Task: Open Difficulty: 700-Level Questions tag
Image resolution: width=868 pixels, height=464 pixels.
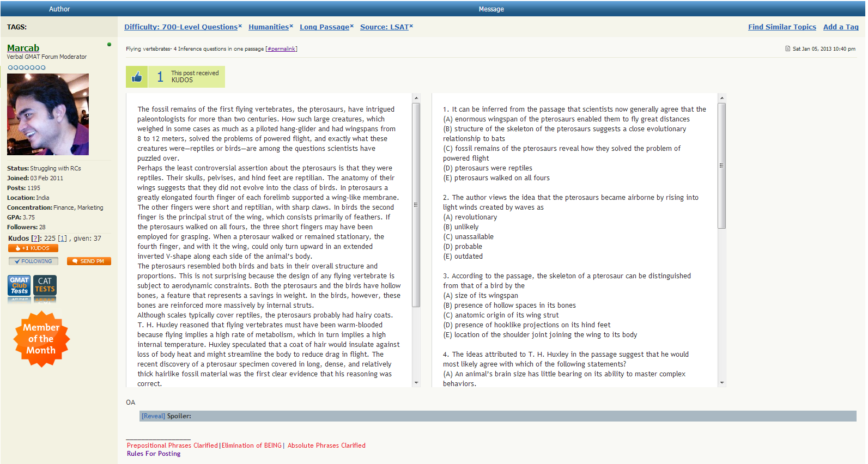Action: click(181, 27)
